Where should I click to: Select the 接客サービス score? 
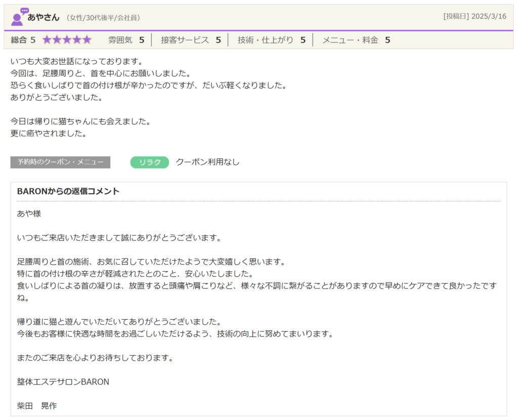pos(191,40)
